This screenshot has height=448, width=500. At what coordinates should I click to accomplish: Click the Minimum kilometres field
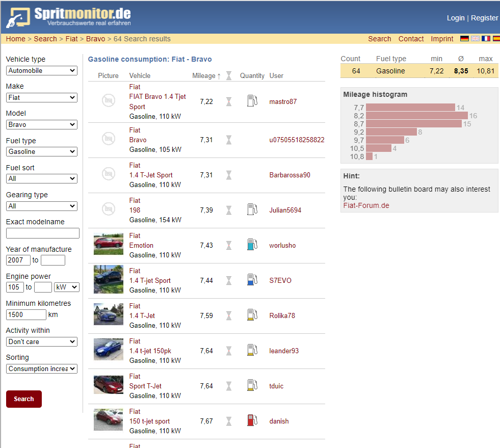(x=26, y=314)
